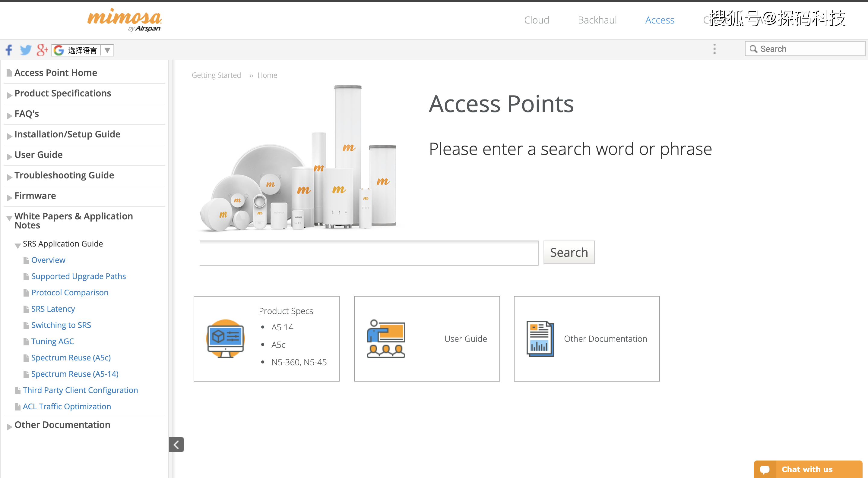Click the magnifier icon in top search
Image resolution: width=868 pixels, height=478 pixels.
pyautogui.click(x=753, y=49)
